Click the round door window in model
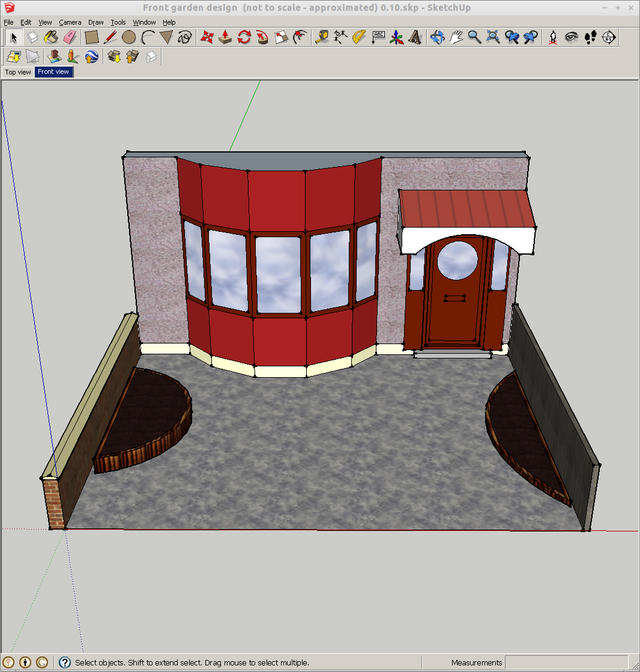 (x=457, y=261)
